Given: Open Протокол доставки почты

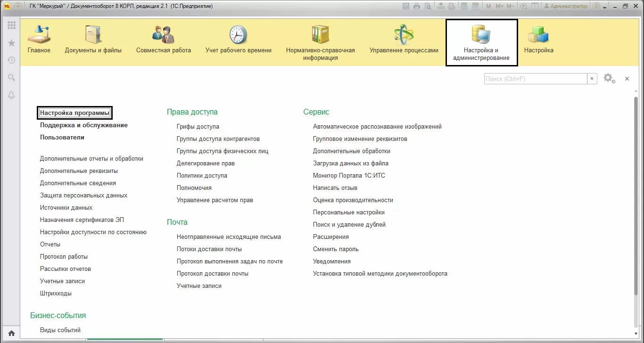Looking at the screenshot, I should point(213,274).
